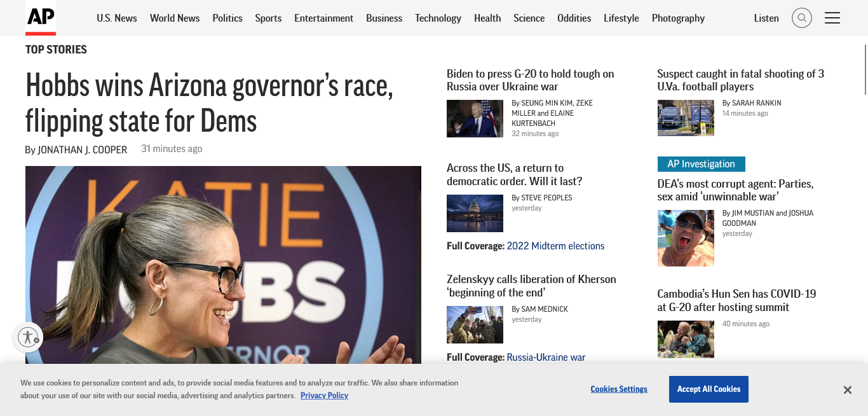
Task: Click the Listen link in header
Action: click(x=766, y=18)
